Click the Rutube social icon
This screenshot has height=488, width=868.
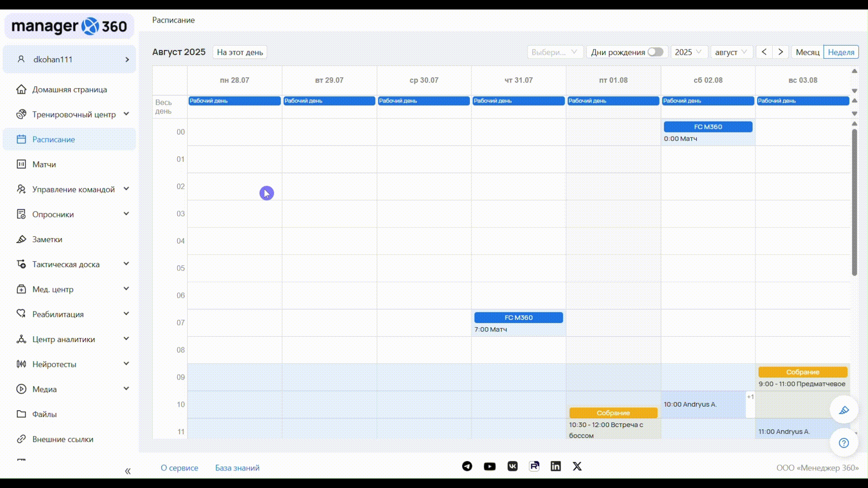click(x=534, y=466)
